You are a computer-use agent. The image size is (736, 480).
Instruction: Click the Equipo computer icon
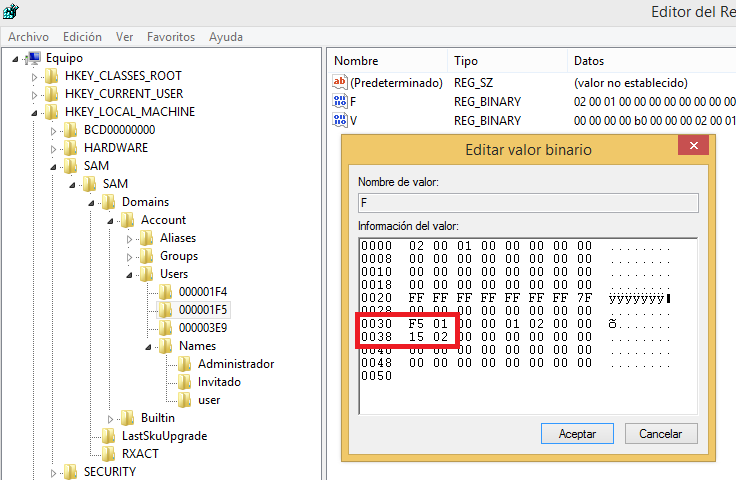pos(34,58)
